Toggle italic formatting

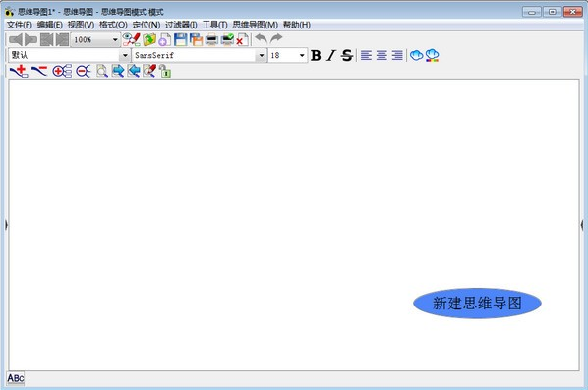tap(330, 55)
